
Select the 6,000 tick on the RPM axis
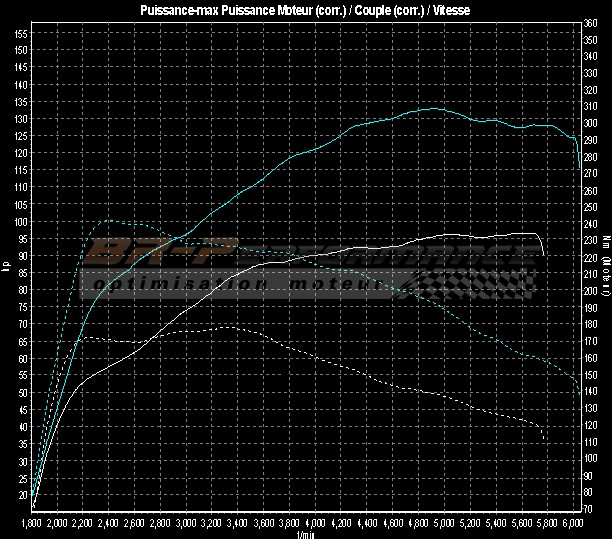(572, 523)
